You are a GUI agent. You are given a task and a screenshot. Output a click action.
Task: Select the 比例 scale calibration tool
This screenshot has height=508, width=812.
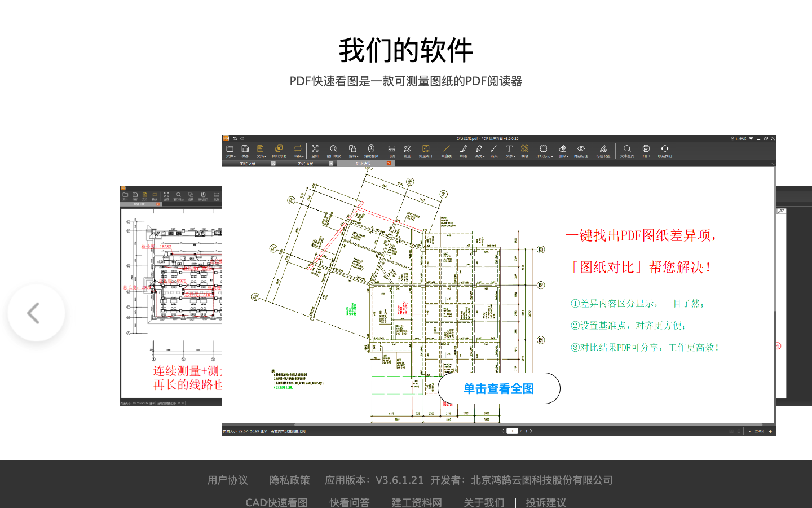coord(391,150)
